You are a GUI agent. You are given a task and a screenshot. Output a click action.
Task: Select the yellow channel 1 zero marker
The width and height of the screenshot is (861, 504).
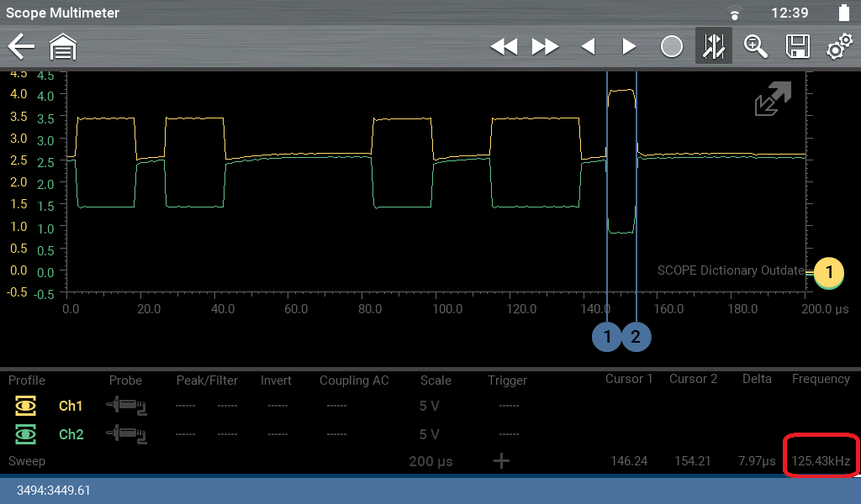click(828, 272)
